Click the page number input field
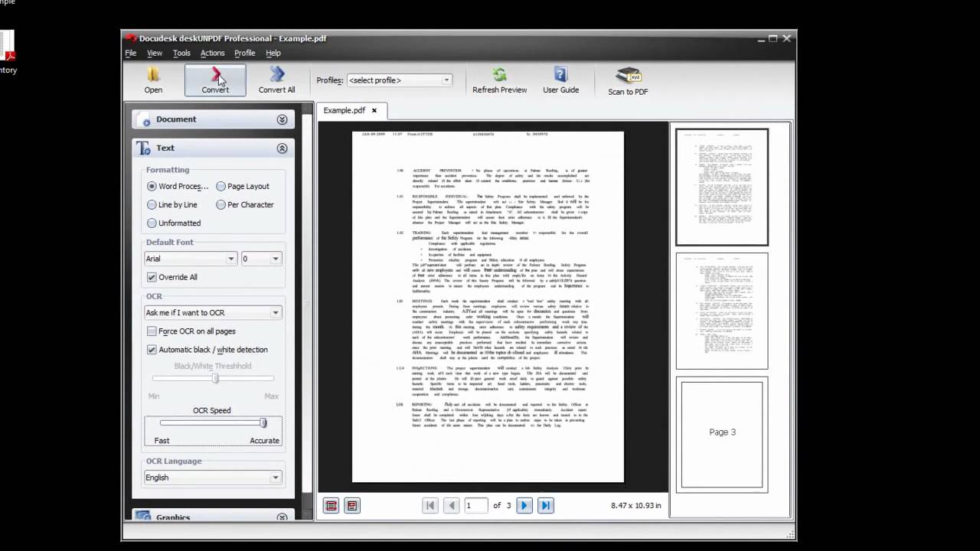Viewport: 980px width, 551px height. click(475, 505)
